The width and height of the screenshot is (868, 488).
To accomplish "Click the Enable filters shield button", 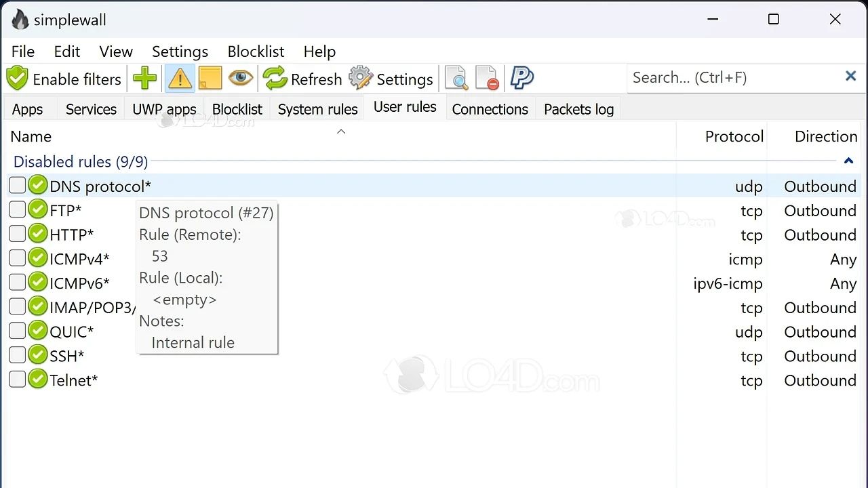I will point(64,79).
